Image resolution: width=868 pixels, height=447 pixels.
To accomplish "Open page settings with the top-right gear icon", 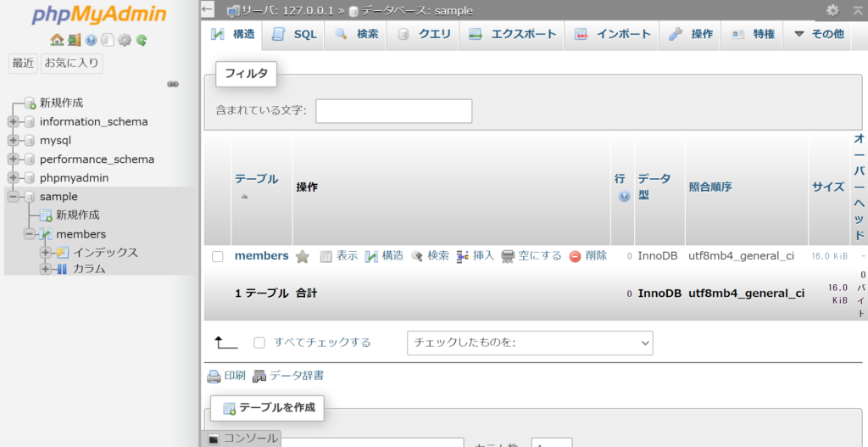I will pyautogui.click(x=832, y=10).
